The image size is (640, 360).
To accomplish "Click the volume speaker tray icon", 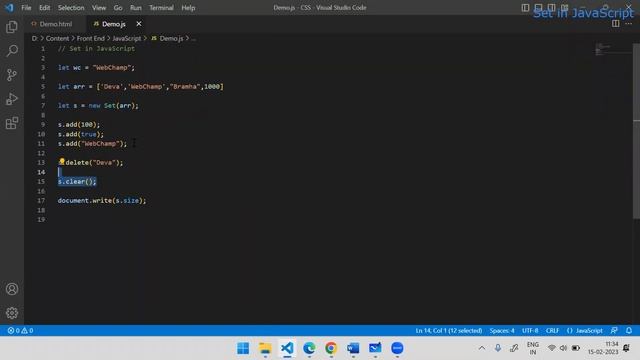I will click(563, 348).
